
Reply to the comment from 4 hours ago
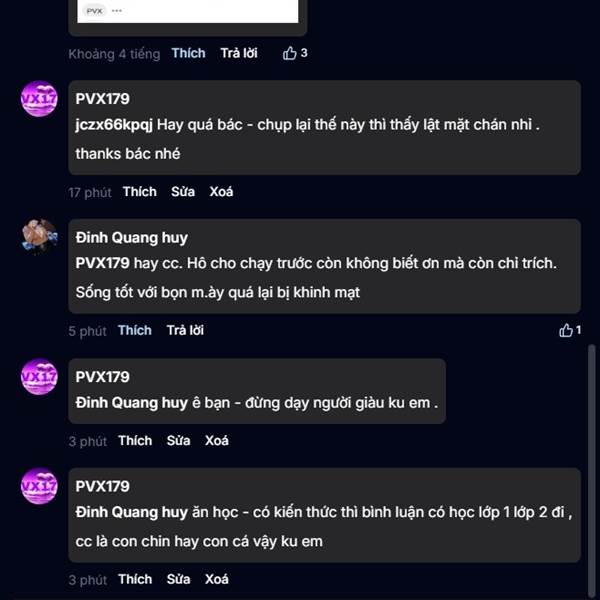239,54
